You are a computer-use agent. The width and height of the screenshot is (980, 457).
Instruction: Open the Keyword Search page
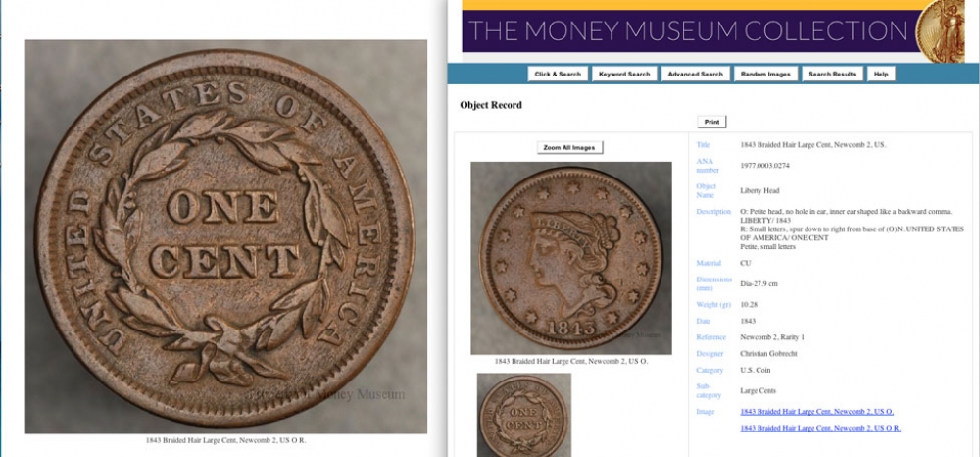coord(624,74)
